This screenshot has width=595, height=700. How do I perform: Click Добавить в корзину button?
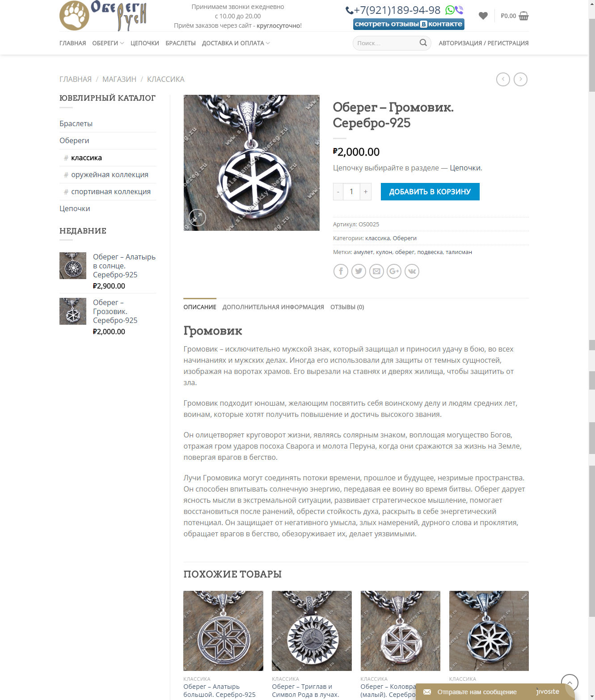click(430, 191)
